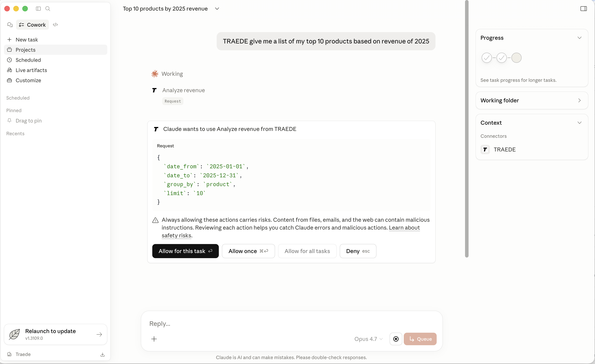Screen dimensions: 595x364
Task: Click the plus attachment icon in reply box
Action: tap(154, 339)
